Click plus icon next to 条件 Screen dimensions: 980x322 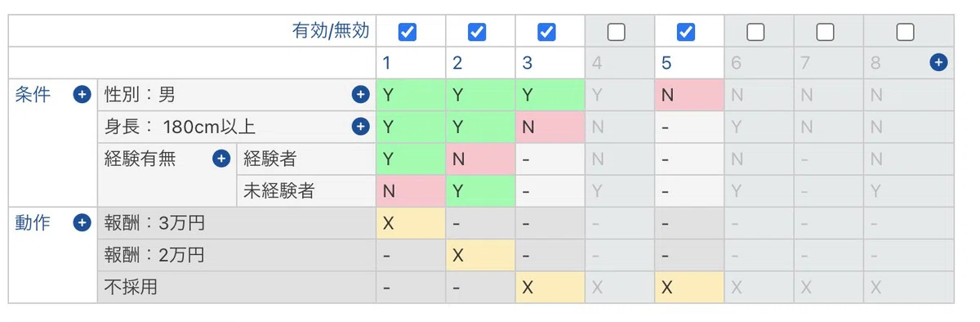click(x=82, y=95)
